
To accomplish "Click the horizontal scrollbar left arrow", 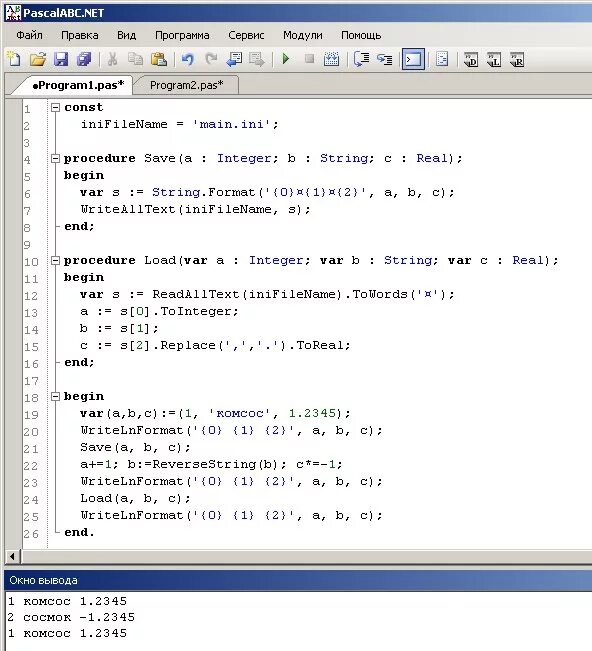I will (12, 556).
